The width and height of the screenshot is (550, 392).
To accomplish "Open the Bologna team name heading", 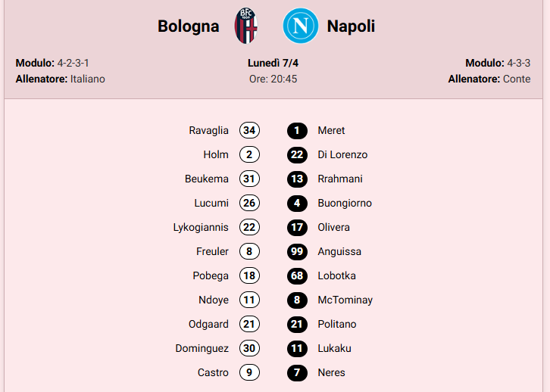I will [x=189, y=26].
